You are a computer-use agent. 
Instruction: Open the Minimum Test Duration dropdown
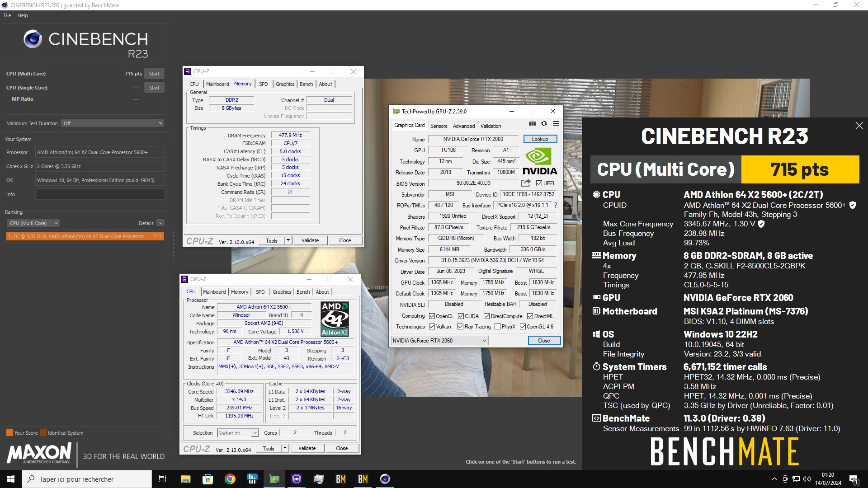pos(113,123)
